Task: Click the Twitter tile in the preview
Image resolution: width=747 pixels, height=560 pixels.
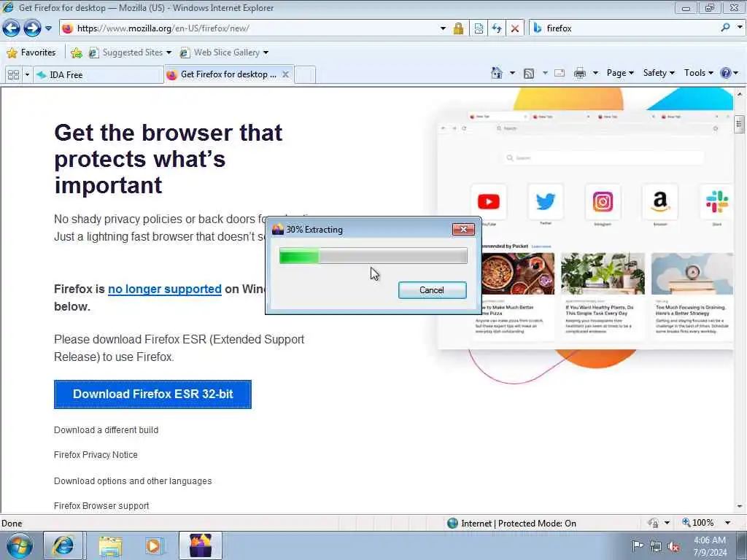Action: 546,202
